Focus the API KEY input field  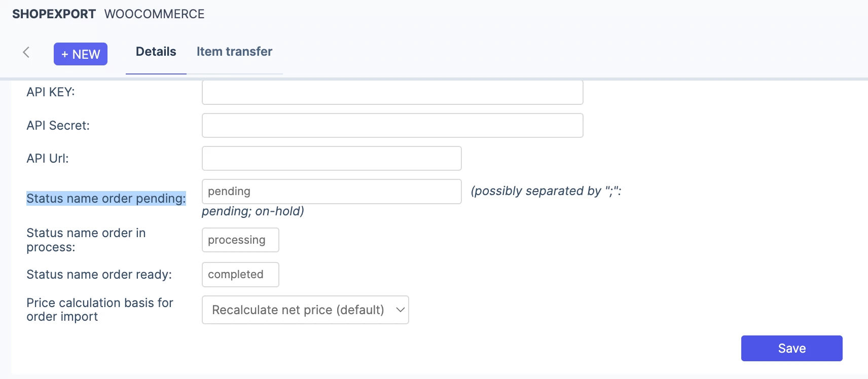392,92
